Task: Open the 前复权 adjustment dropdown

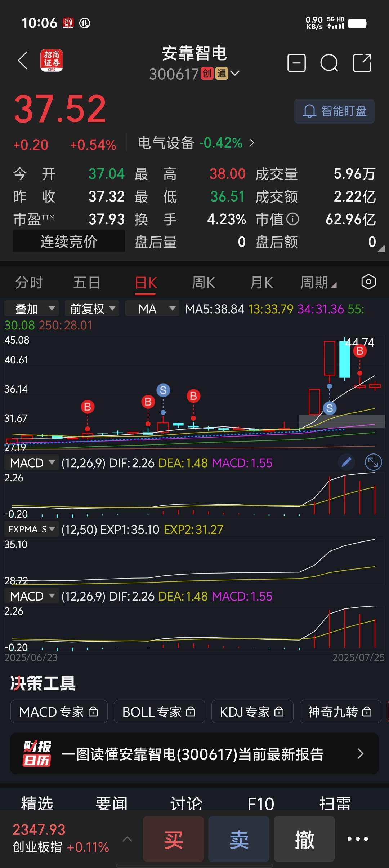Action: (x=92, y=309)
